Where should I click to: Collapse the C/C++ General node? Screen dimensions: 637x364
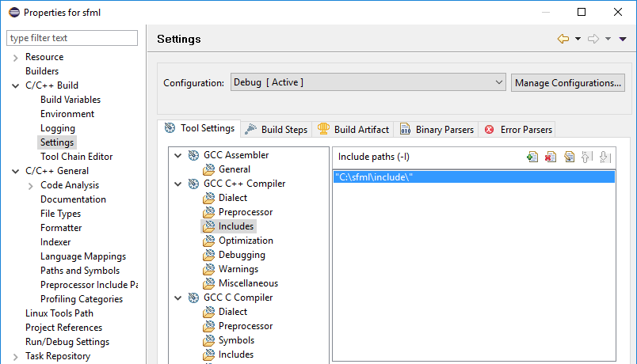pos(15,171)
